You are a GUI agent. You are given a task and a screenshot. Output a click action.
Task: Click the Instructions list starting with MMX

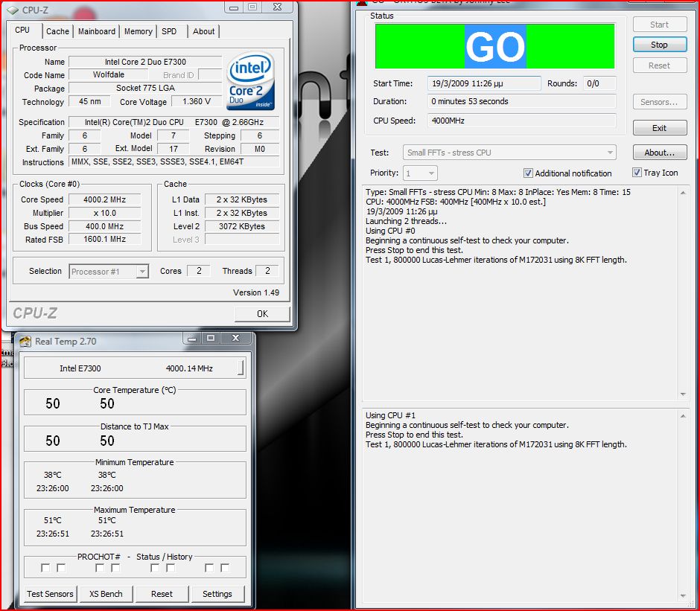174,161
